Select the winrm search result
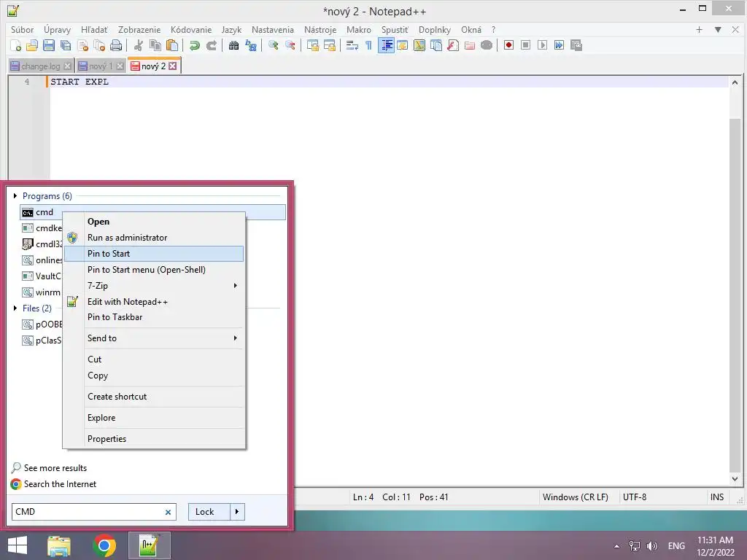Image resolution: width=747 pixels, height=560 pixels. coord(42,292)
